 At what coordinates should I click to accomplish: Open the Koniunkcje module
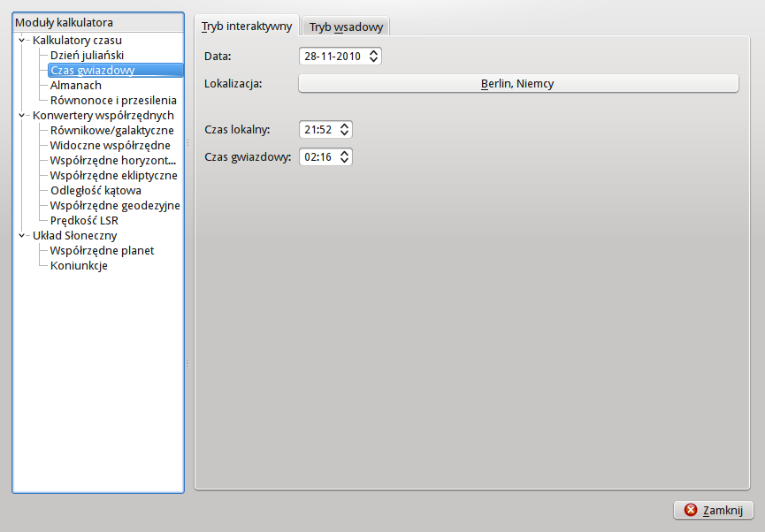79,265
